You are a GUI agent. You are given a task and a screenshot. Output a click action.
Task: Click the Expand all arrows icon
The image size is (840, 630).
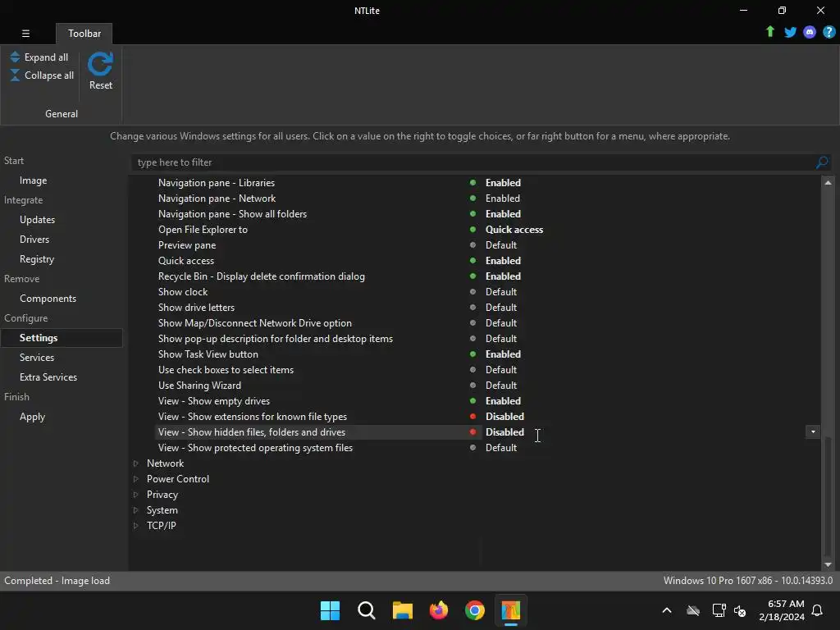pyautogui.click(x=15, y=57)
